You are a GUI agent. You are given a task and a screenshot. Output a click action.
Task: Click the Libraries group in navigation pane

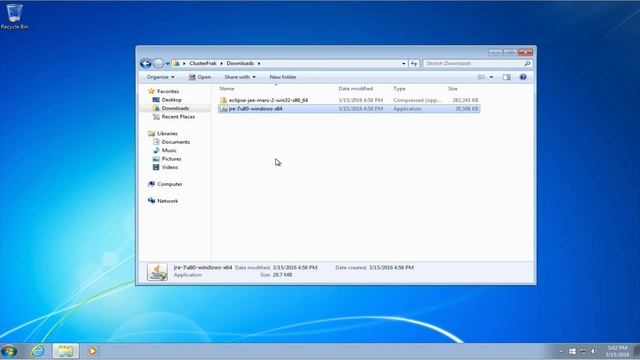click(x=162, y=133)
